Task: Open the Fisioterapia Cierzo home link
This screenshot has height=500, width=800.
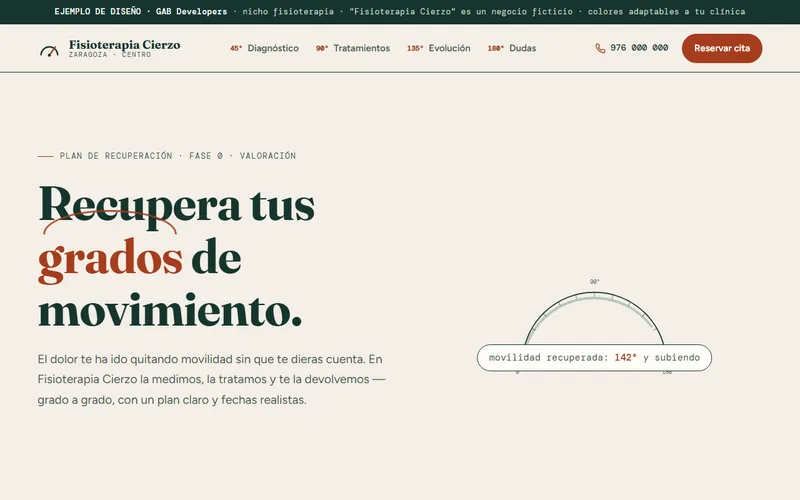Action: click(110, 48)
